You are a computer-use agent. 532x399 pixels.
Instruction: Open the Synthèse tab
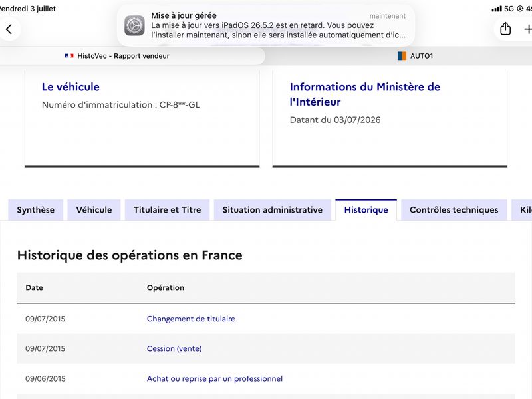click(36, 210)
